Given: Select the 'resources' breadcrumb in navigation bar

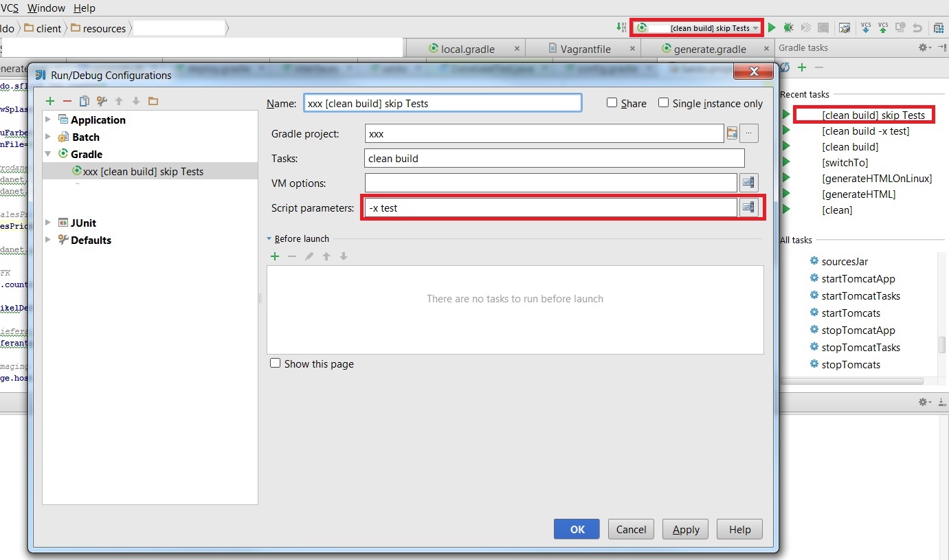Looking at the screenshot, I should click(99, 28).
